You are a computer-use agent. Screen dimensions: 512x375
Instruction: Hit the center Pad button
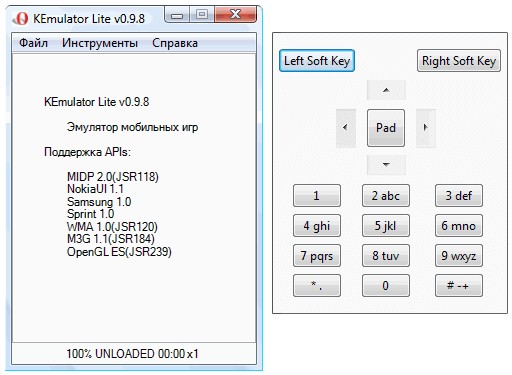pos(386,128)
